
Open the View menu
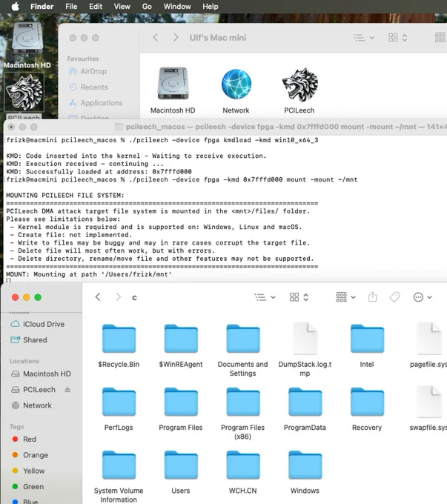tap(122, 7)
